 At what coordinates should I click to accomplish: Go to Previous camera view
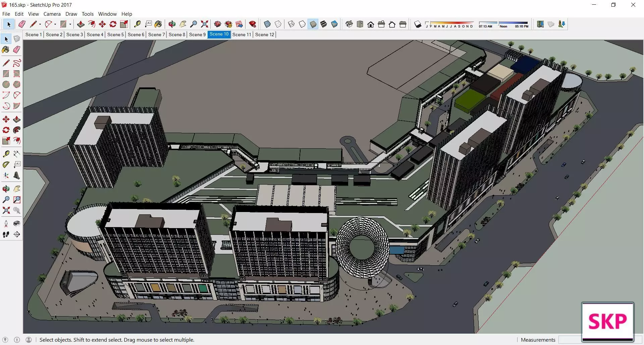(17, 210)
